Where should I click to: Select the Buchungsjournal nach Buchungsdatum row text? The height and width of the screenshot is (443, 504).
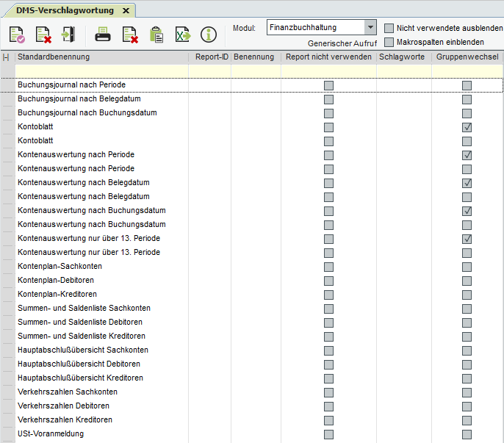pyautogui.click(x=87, y=113)
